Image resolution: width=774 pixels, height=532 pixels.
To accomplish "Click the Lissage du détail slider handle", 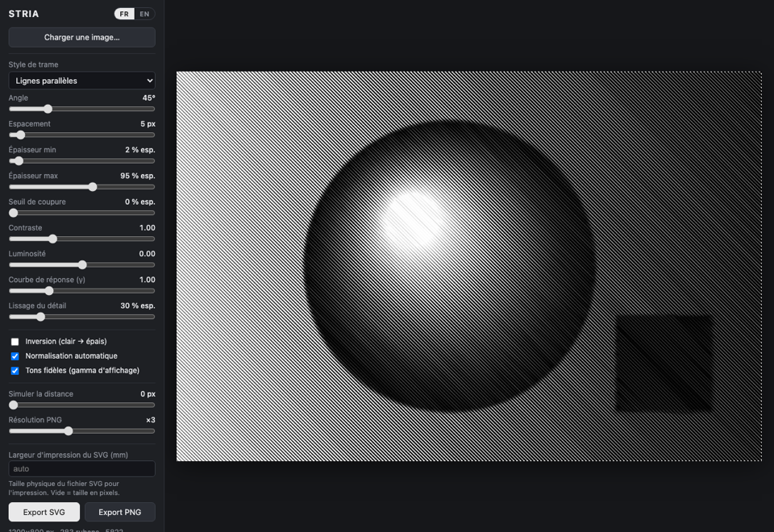I will tap(40, 317).
